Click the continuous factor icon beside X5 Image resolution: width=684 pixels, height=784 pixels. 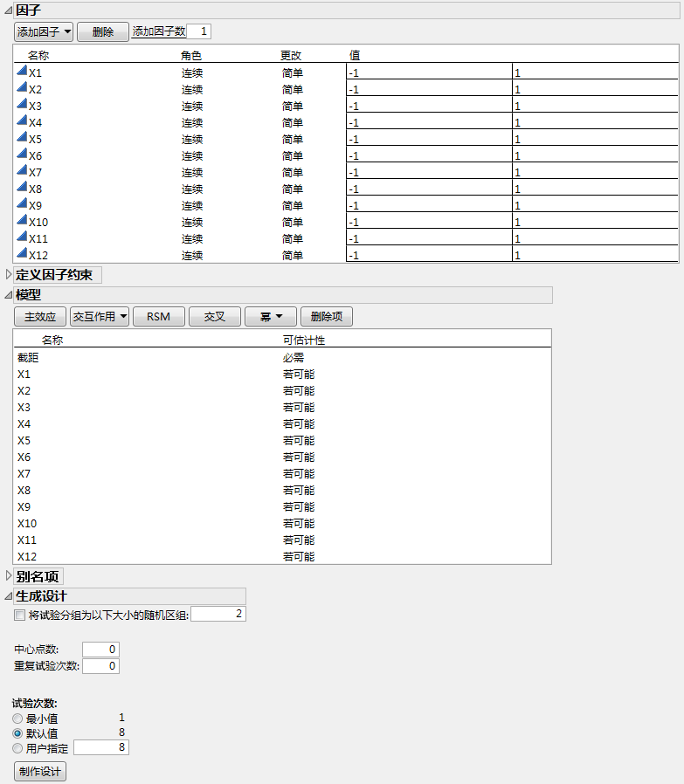(x=22, y=136)
